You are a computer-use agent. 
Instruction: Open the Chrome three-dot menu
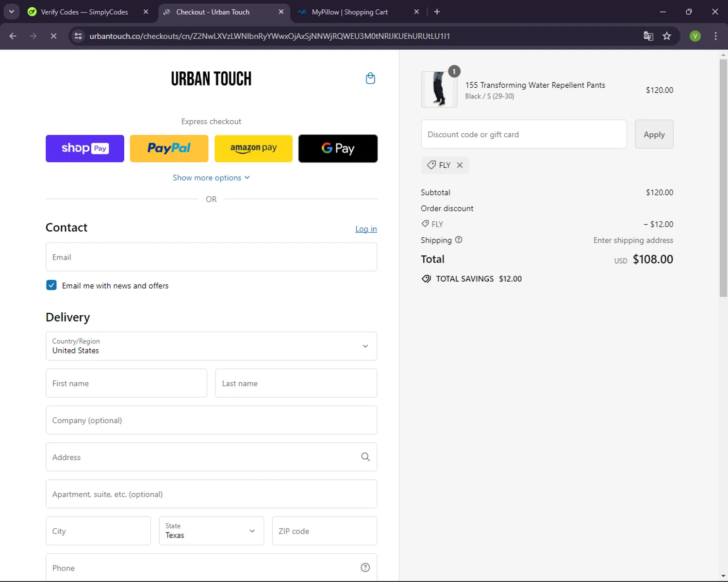[715, 36]
